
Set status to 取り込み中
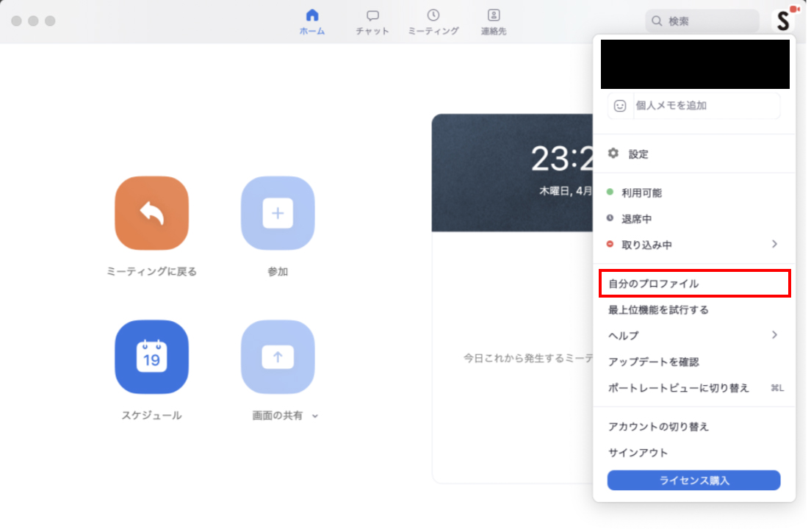693,244
